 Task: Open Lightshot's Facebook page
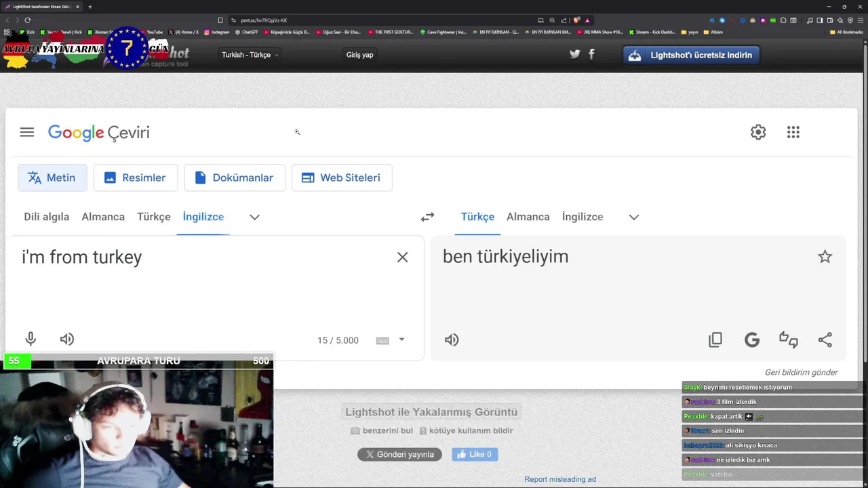pos(591,54)
